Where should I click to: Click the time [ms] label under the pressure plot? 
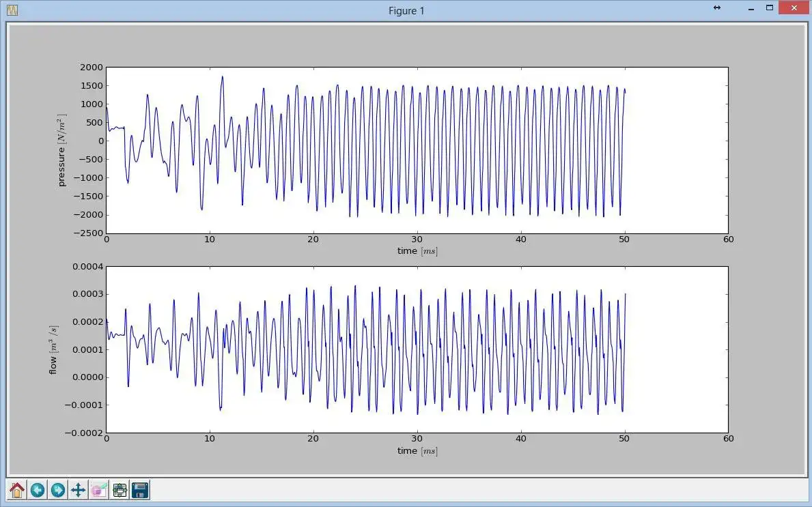(417, 251)
